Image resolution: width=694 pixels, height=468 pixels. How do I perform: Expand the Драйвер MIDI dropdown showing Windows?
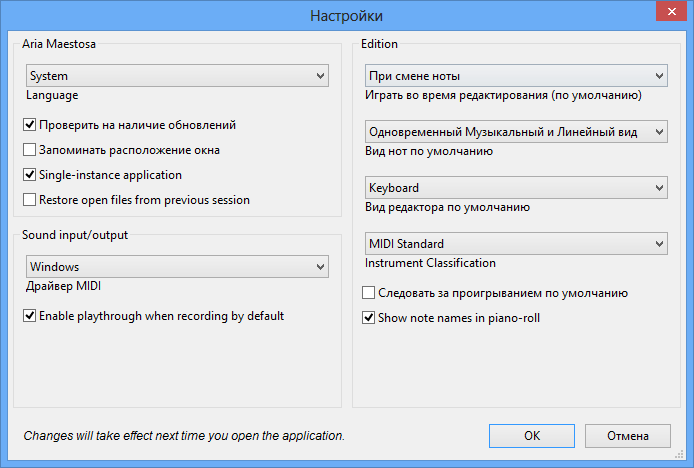click(177, 267)
